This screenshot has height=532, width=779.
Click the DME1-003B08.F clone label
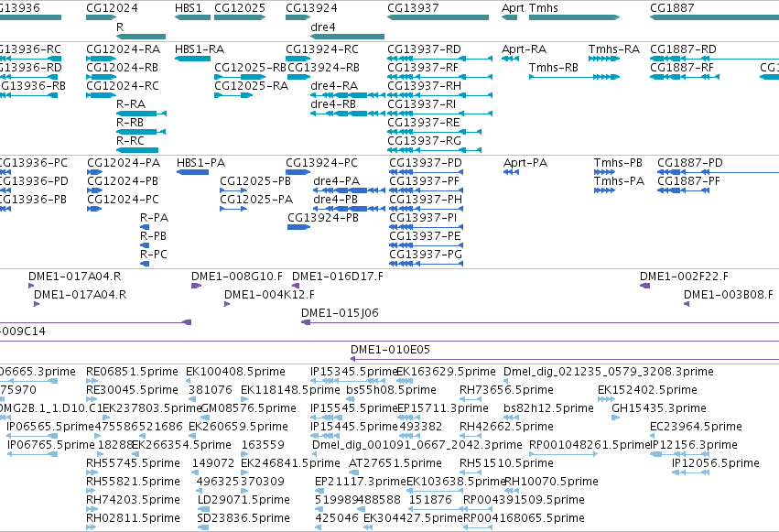click(x=729, y=295)
